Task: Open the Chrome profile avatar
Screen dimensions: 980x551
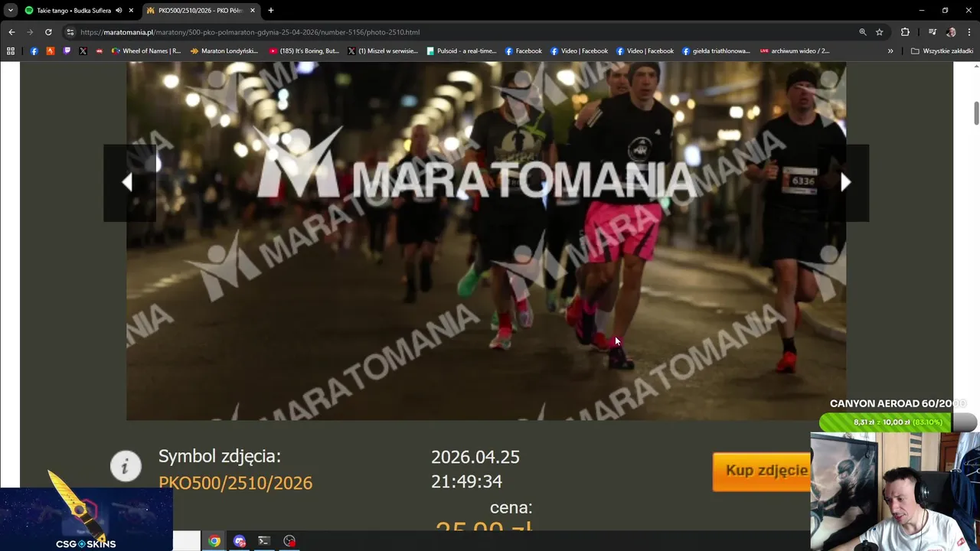Action: point(951,32)
